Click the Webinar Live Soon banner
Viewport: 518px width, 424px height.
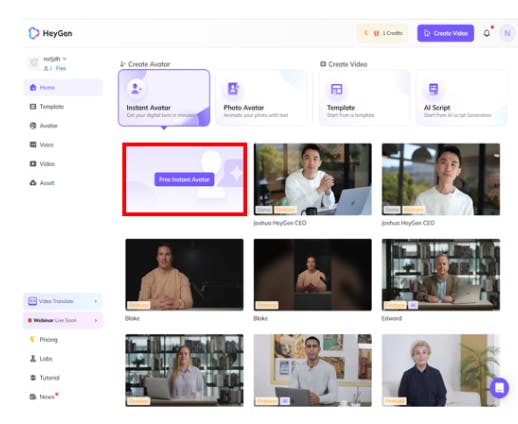coord(63,320)
